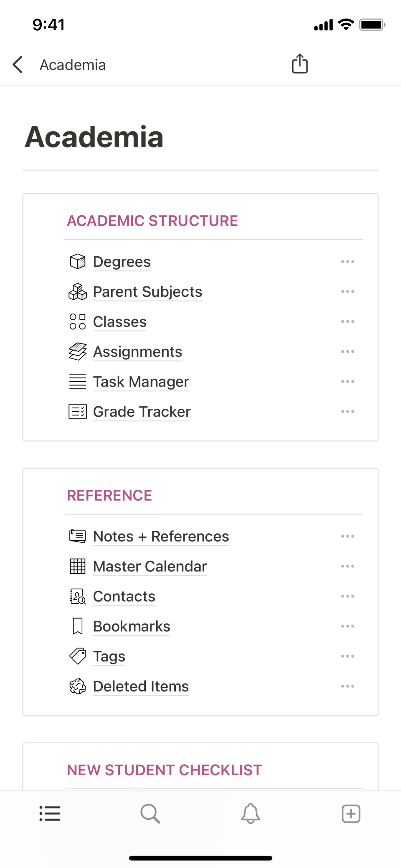Show the ellipsis menu for Deleted Items
The width and height of the screenshot is (401, 868).
[x=348, y=686]
